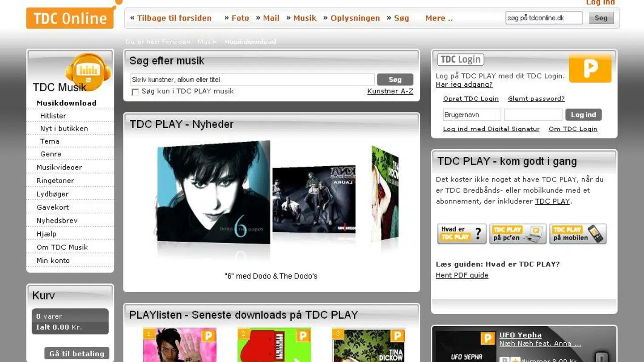This screenshot has height=362, width=644.
Task: Click 'Gå til betaling' checkout button
Action: 76,354
